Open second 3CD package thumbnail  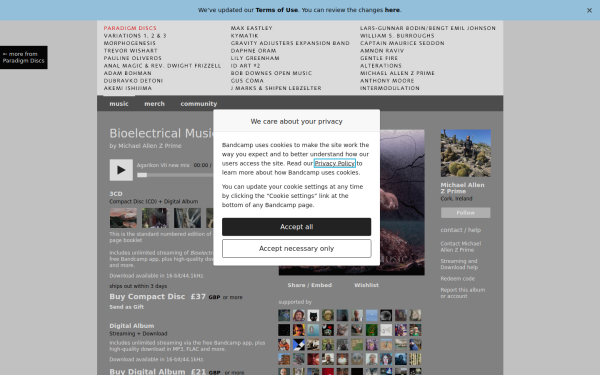coord(155,218)
